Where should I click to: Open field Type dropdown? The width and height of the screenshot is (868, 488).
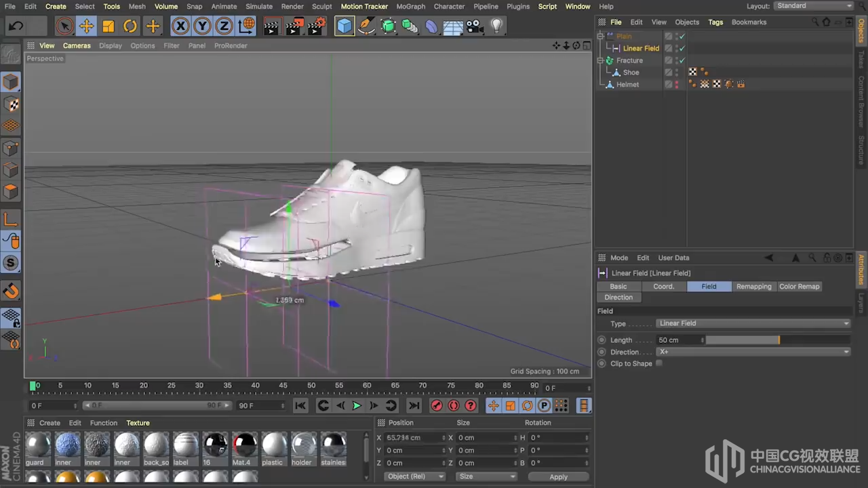pyautogui.click(x=753, y=323)
